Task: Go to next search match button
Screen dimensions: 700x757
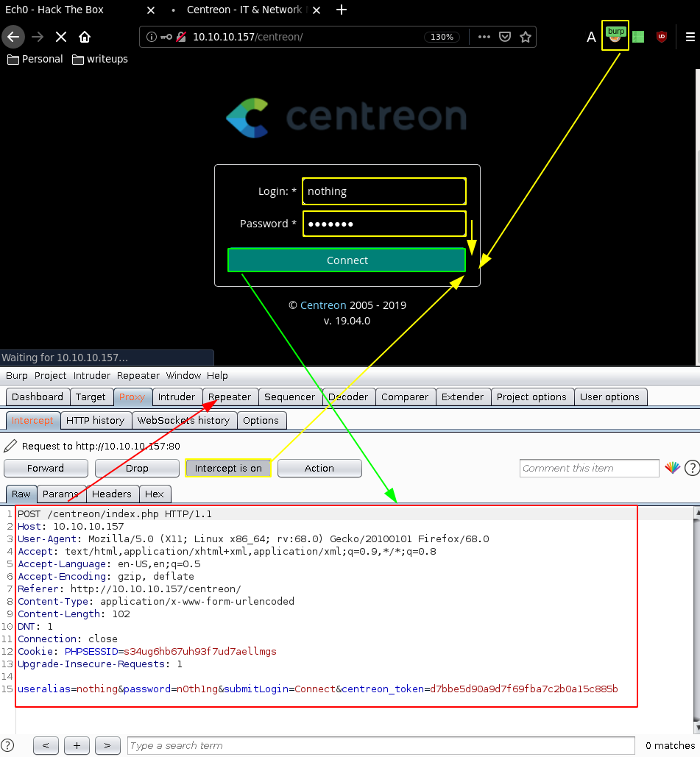Action: pyautogui.click(x=107, y=745)
